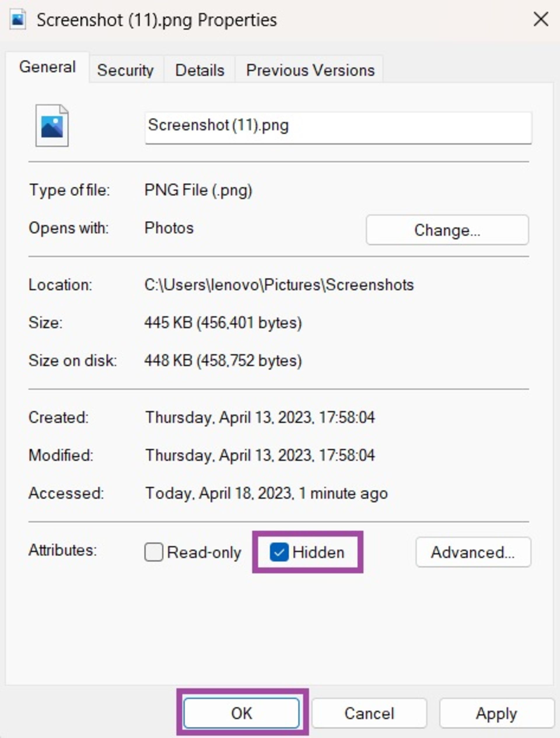The height and width of the screenshot is (738, 560).
Task: Enable the Read-only checkbox
Action: pos(153,552)
